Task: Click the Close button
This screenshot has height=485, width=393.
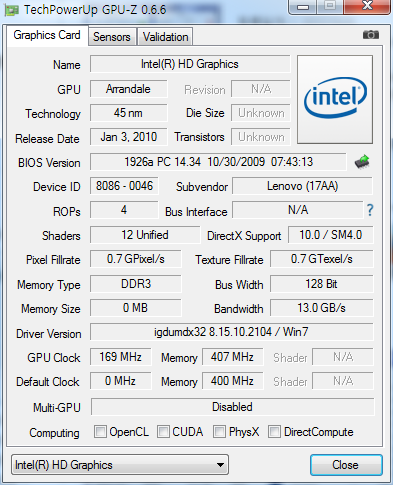Action: pyautogui.click(x=346, y=464)
